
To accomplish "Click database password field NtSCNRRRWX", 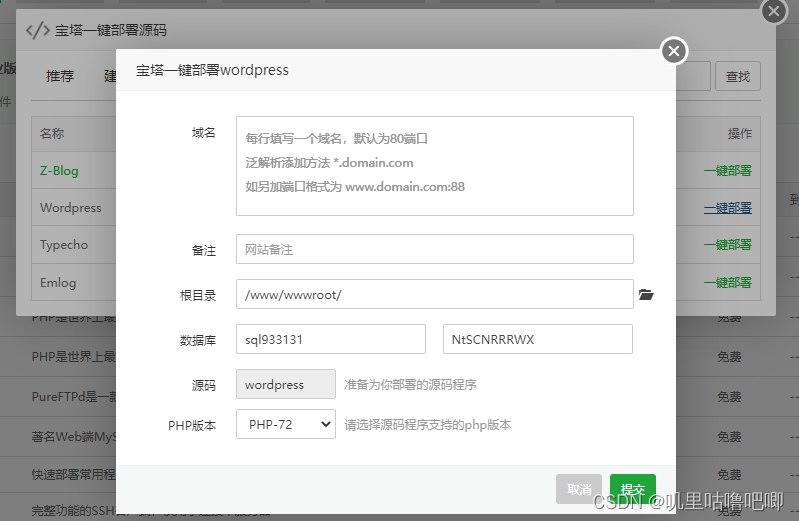I will (538, 339).
